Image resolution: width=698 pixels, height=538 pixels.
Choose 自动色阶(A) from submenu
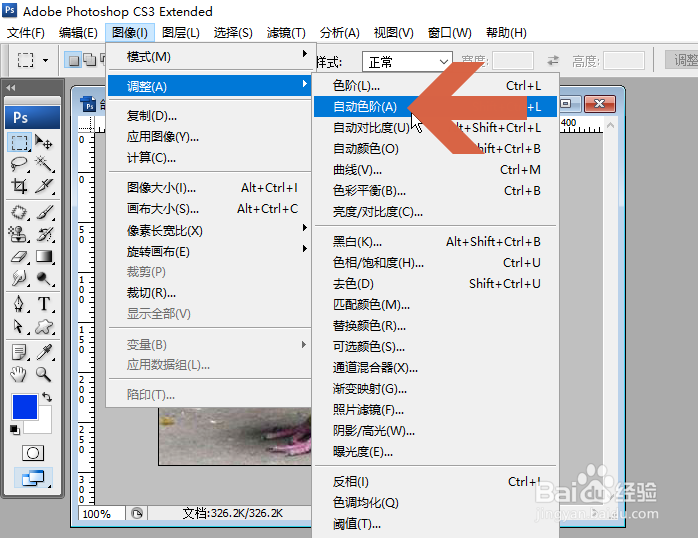(435, 107)
